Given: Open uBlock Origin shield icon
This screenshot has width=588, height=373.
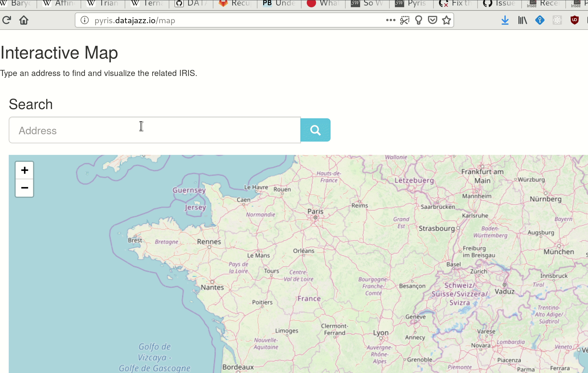Looking at the screenshot, I should pyautogui.click(x=575, y=20).
